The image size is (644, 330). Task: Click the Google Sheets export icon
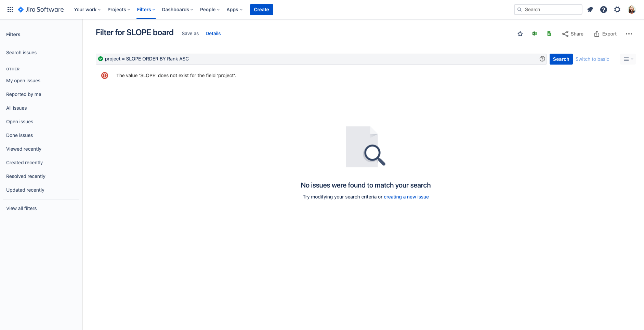(549, 33)
